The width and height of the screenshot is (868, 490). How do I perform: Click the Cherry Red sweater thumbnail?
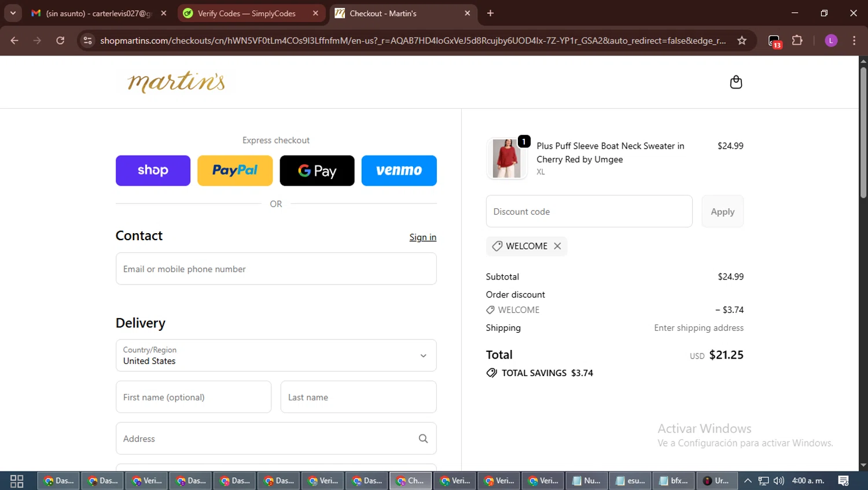[506, 158]
